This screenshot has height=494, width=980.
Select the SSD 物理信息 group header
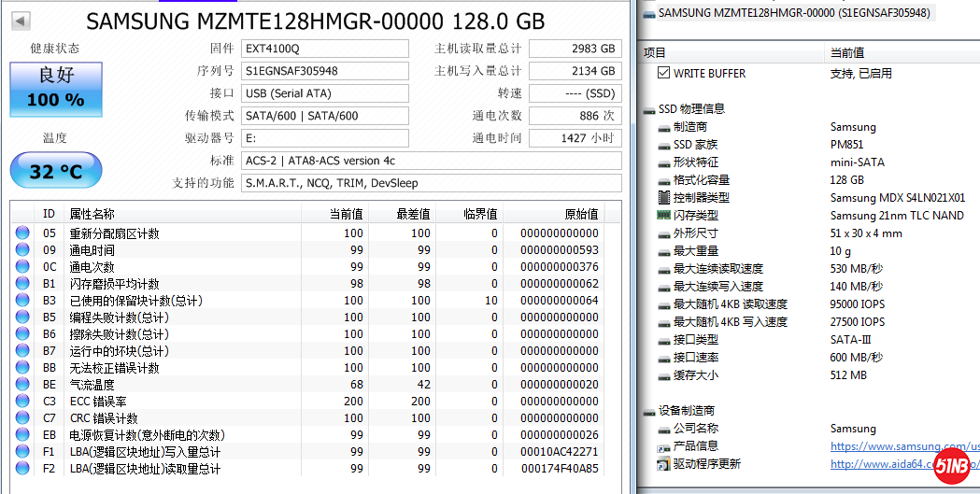[690, 108]
